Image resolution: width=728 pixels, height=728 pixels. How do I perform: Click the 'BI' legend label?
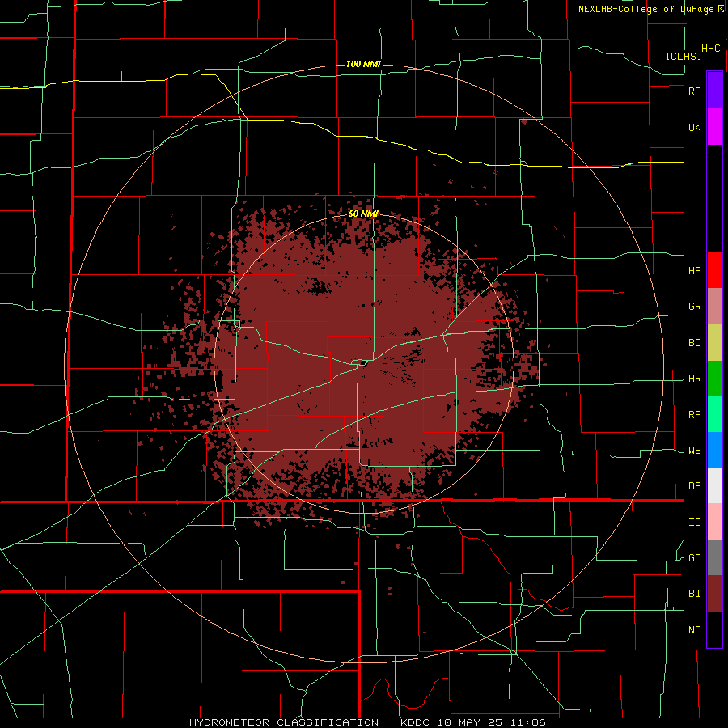(694, 594)
